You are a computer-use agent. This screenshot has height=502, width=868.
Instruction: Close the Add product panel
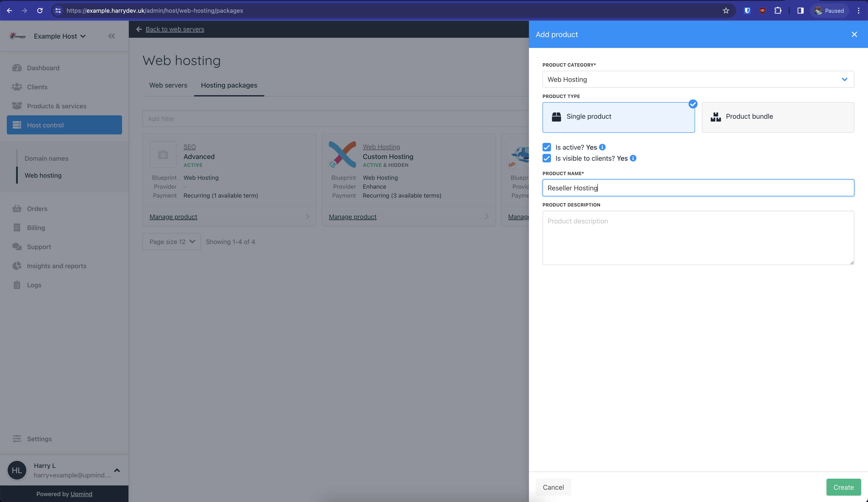point(854,34)
